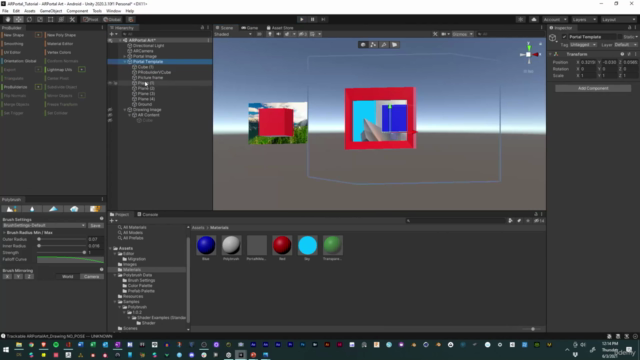Click New Shape in ProBuilder

tap(14, 35)
